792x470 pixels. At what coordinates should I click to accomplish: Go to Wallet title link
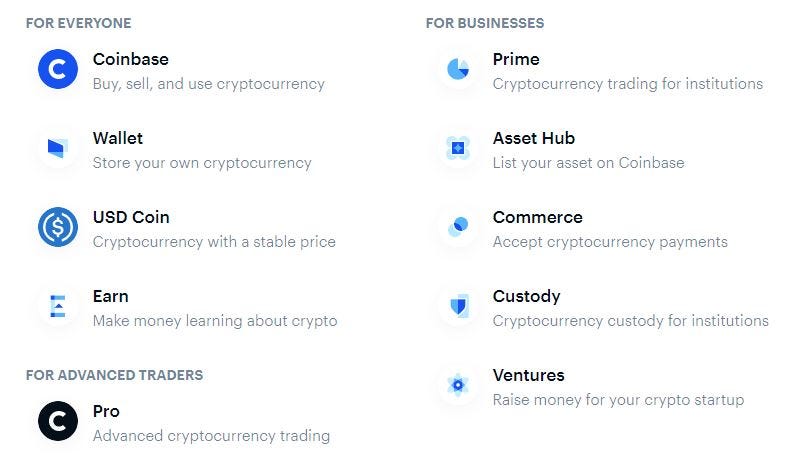click(x=118, y=138)
